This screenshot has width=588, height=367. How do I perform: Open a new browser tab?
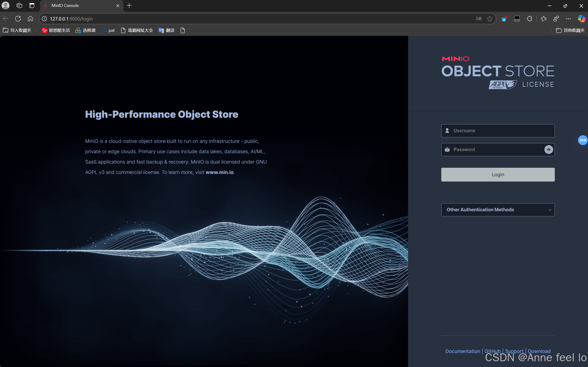pos(129,6)
